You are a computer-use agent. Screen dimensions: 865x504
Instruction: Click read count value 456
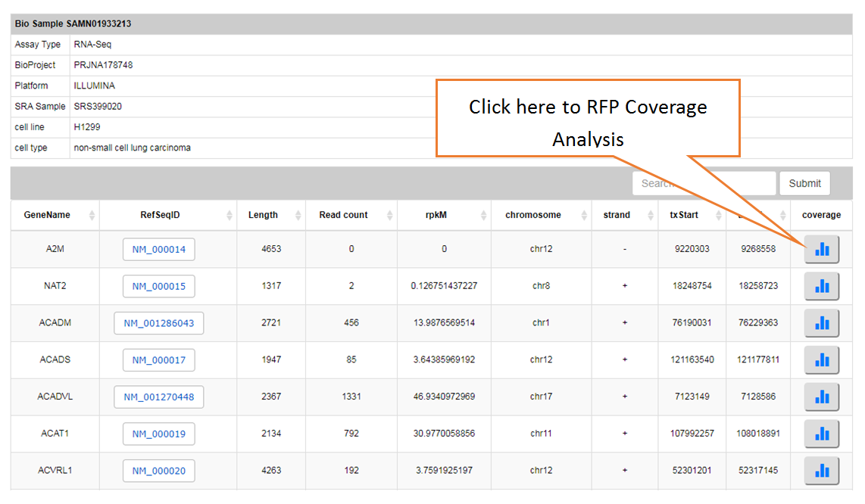tap(351, 323)
